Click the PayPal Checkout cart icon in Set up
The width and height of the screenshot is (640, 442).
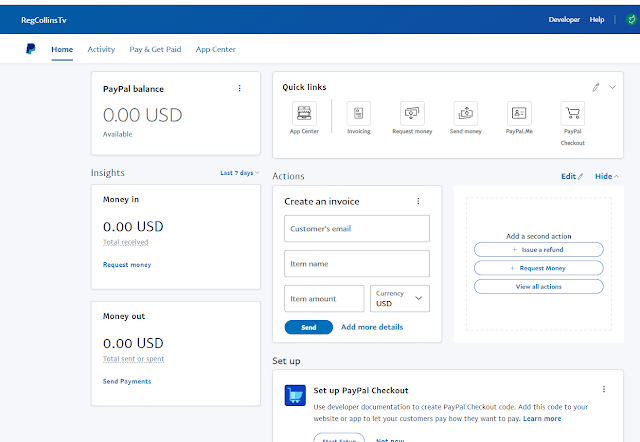point(295,395)
